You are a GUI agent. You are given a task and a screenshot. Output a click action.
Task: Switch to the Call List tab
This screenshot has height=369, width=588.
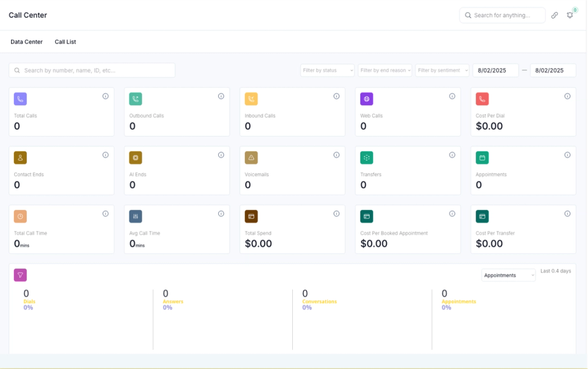[65, 42]
